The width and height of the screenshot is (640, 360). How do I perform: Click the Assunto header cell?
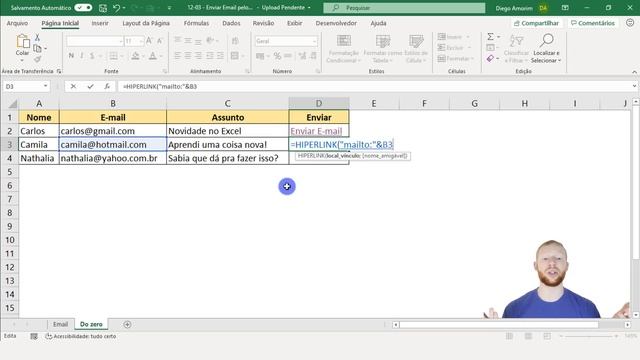[227, 117]
